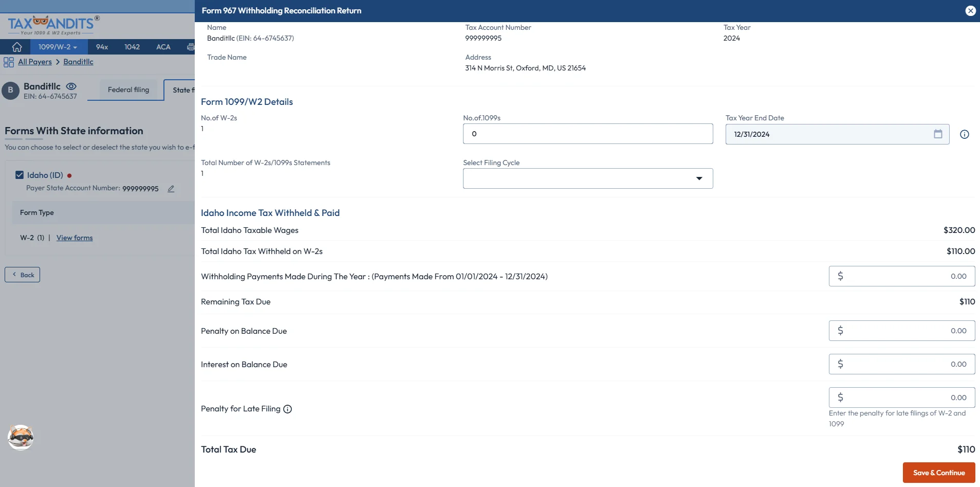
Task: Open the ACA menu
Action: pyautogui.click(x=163, y=47)
